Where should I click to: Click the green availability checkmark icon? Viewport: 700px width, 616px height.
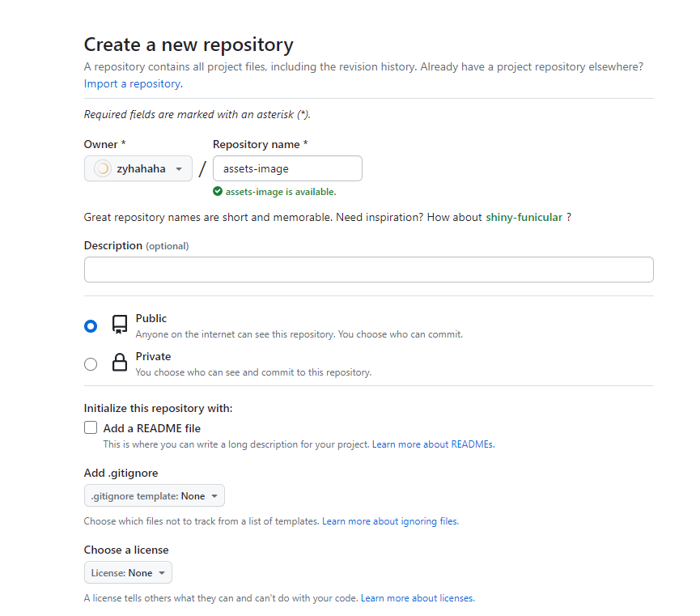click(218, 192)
